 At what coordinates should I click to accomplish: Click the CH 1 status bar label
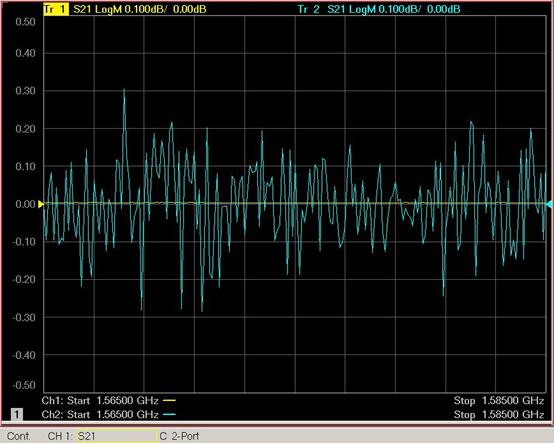pyautogui.click(x=60, y=436)
